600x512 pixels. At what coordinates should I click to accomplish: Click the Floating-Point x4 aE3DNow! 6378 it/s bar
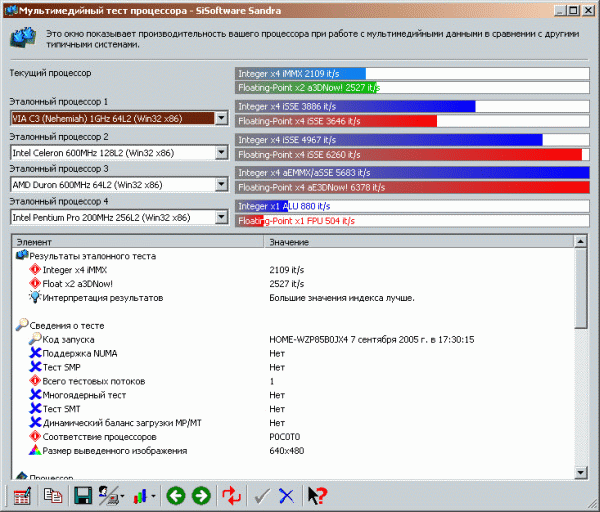coord(412,188)
